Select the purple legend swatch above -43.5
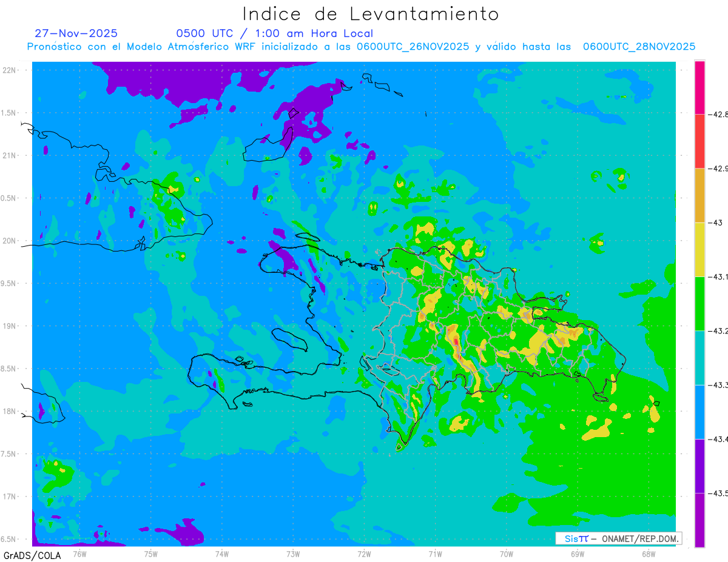This screenshot has width=728, height=562. [699, 466]
